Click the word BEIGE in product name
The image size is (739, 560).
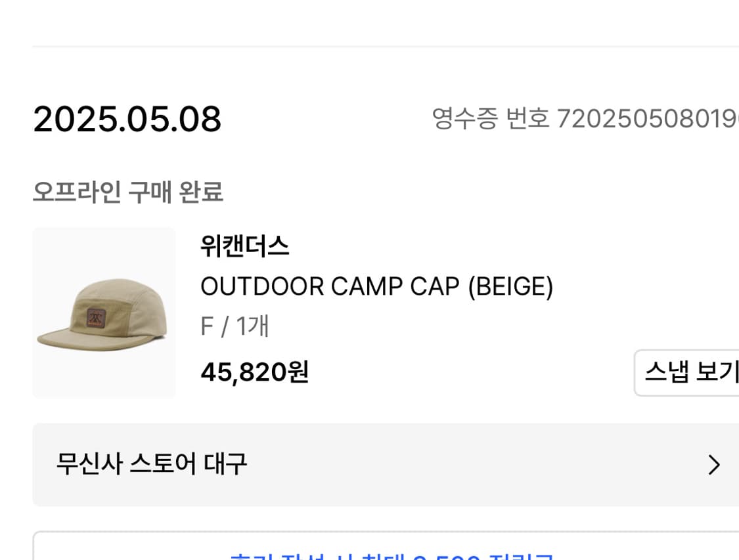point(510,287)
